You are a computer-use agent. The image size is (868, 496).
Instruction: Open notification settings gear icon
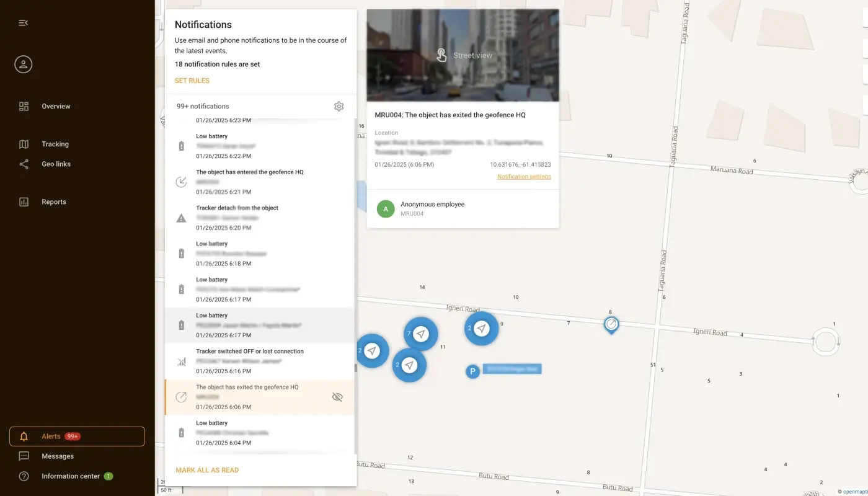[339, 106]
